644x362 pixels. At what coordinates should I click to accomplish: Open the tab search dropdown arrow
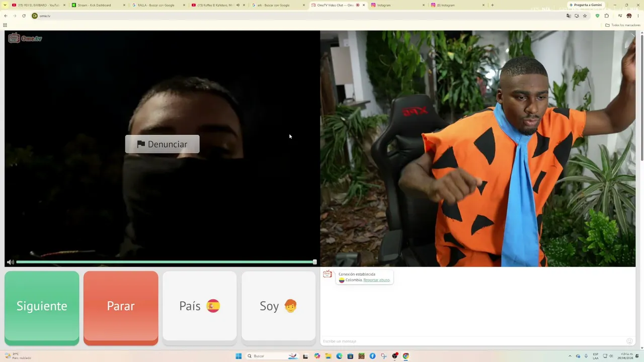[x=5, y=5]
